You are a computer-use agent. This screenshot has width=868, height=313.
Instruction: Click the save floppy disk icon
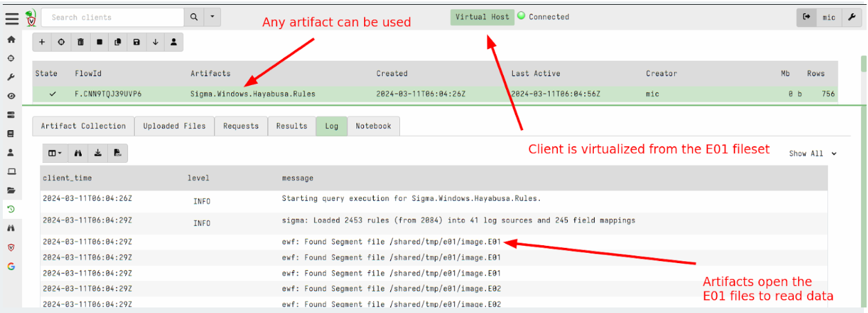click(x=136, y=42)
